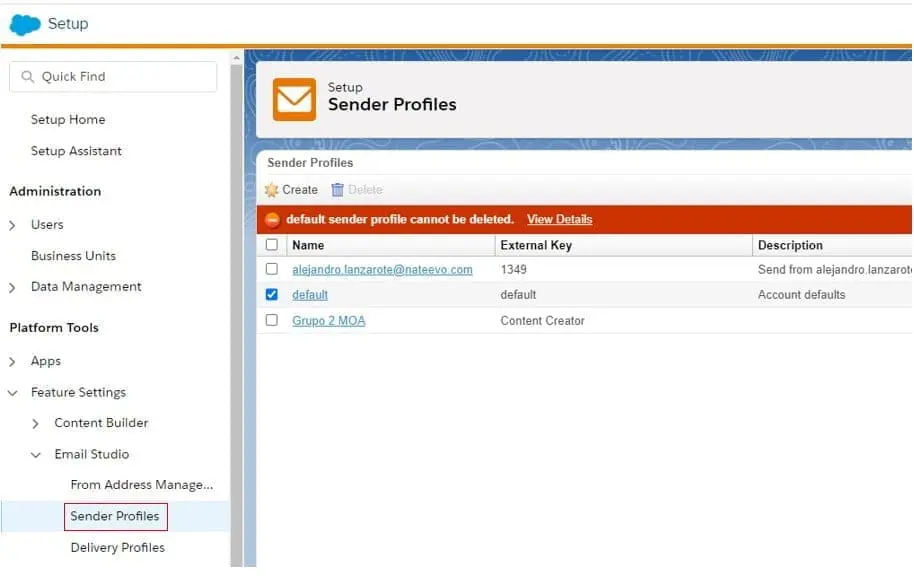
Task: Uncheck the default sender profile checkbox
Action: 272,295
